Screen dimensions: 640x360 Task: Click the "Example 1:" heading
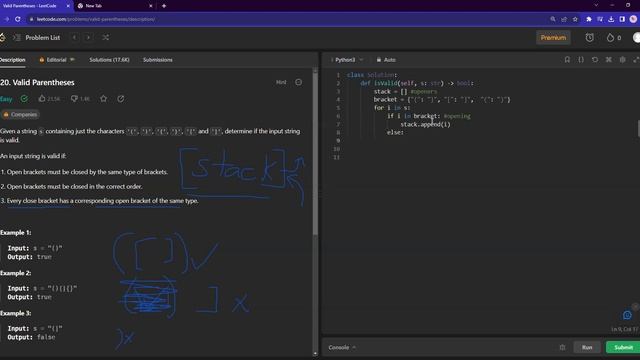coord(16,232)
